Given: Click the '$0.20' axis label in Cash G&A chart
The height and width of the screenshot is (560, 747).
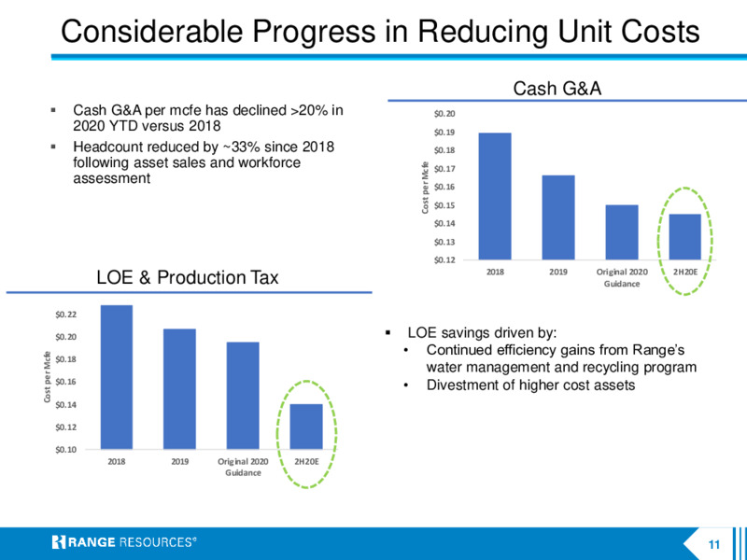Looking at the screenshot, I should pos(444,113).
